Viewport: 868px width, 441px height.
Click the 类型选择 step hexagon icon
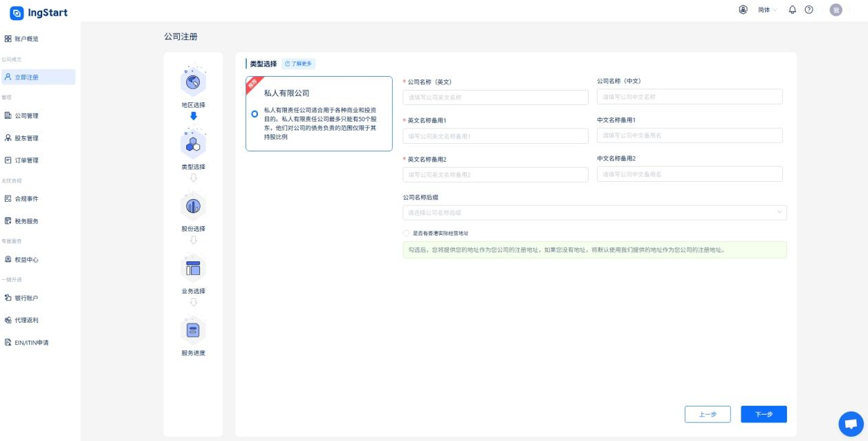point(193,144)
